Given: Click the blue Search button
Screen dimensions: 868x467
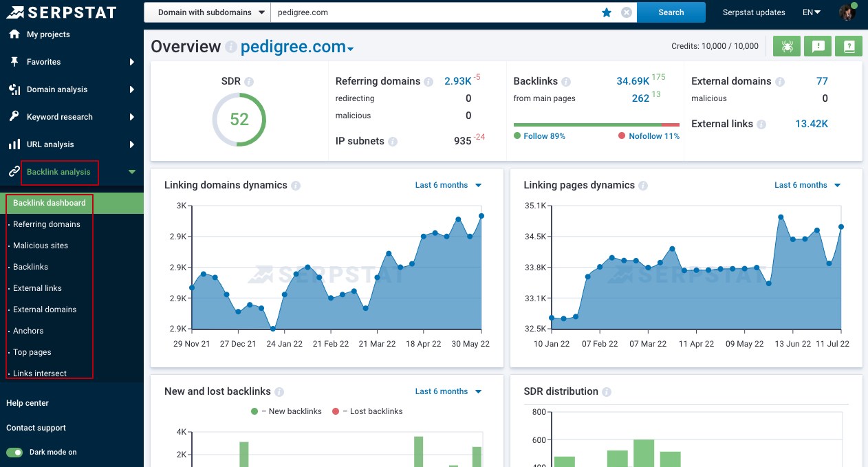Looking at the screenshot, I should coord(671,12).
